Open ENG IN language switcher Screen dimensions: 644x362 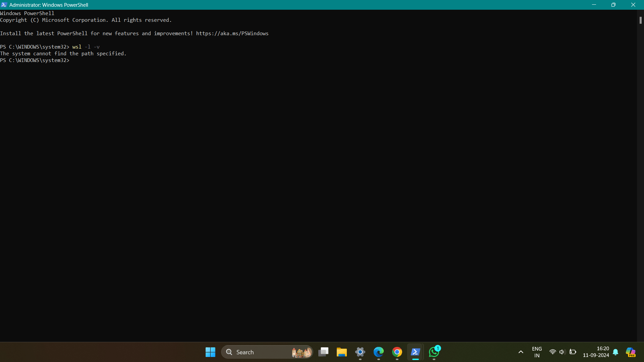tap(537, 352)
